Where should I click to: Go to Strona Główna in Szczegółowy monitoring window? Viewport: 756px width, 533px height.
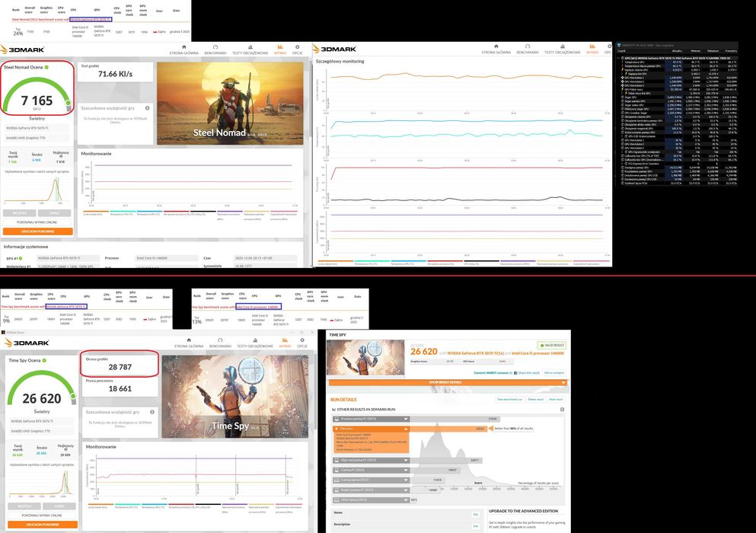click(x=496, y=49)
